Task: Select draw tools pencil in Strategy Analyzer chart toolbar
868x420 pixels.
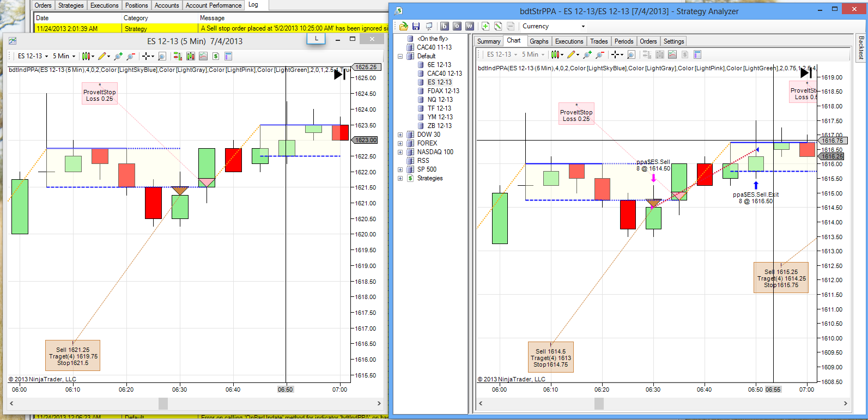Action: coord(572,54)
